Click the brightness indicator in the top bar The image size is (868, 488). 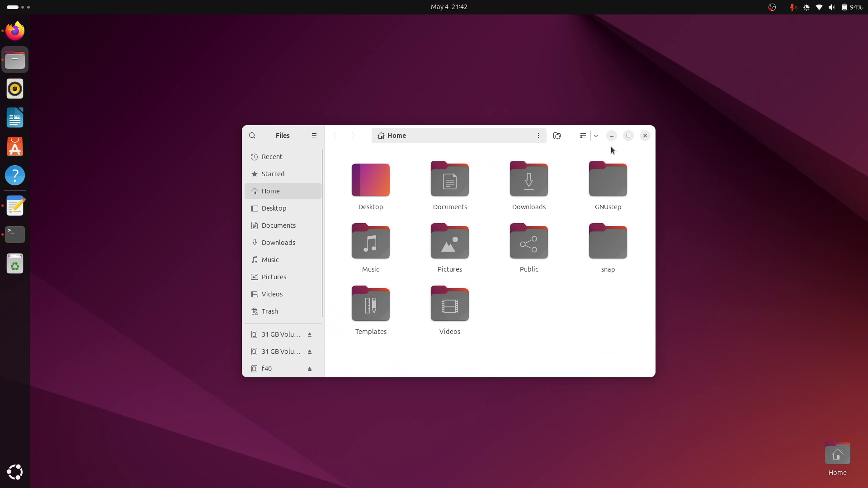pyautogui.click(x=806, y=7)
